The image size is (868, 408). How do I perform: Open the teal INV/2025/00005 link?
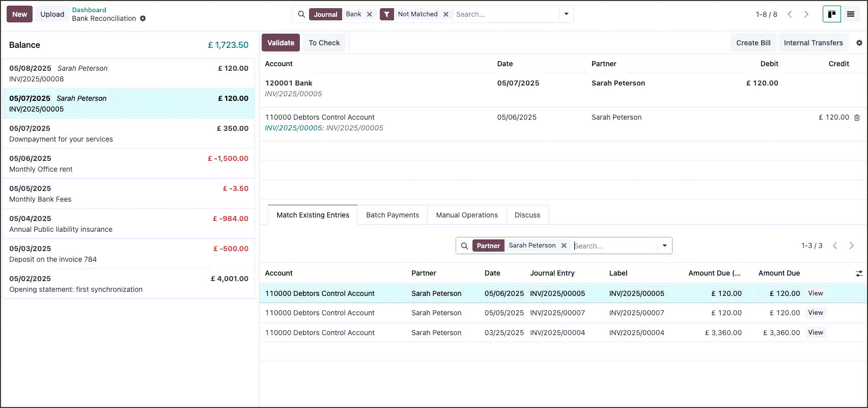pyautogui.click(x=293, y=128)
